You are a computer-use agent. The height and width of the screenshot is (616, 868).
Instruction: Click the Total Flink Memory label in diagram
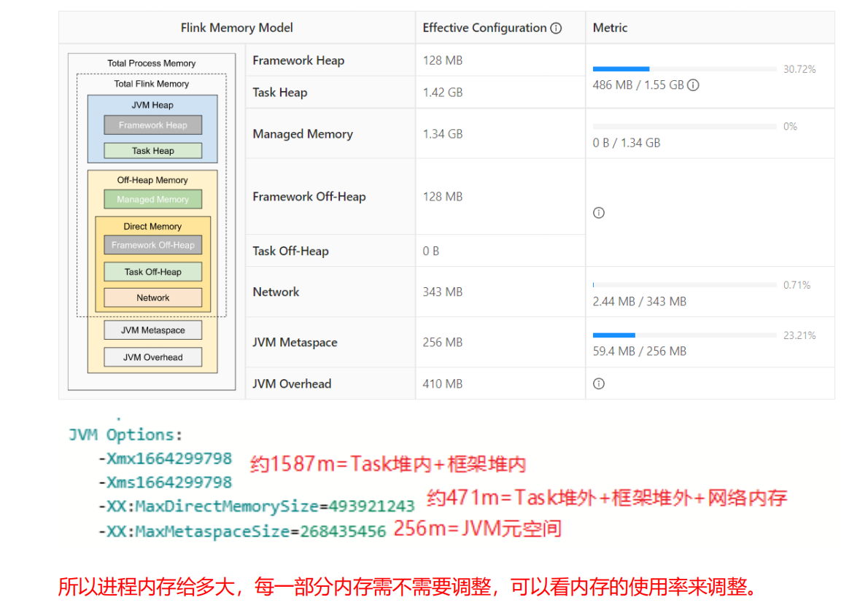[x=152, y=84]
